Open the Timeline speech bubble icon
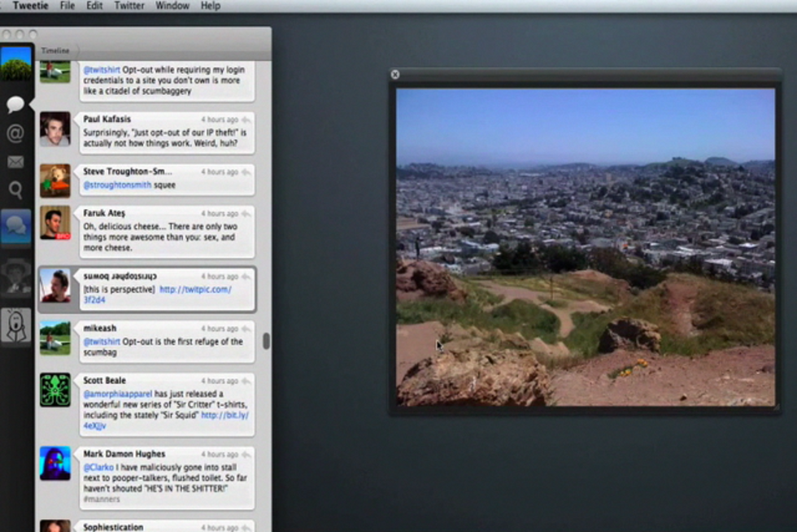 click(15, 104)
